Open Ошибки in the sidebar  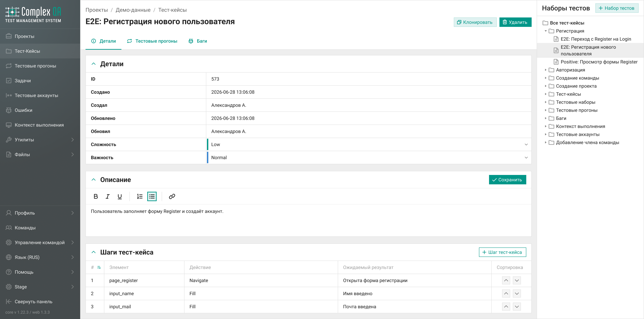point(40,110)
